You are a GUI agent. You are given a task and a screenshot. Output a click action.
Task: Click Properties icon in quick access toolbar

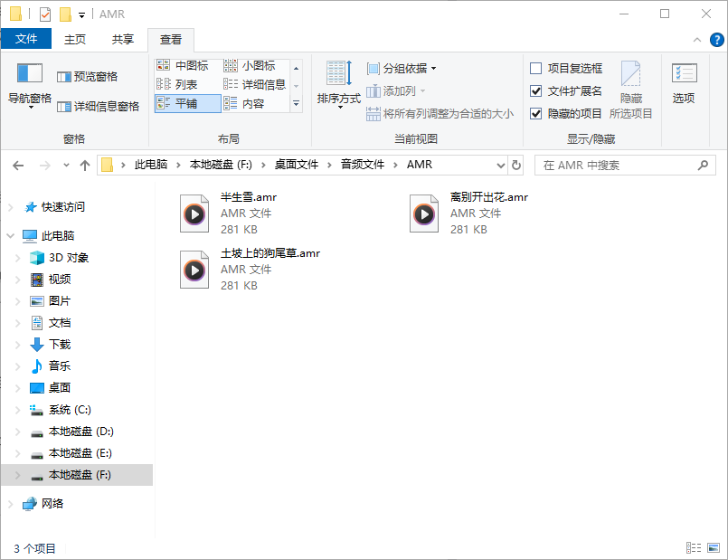point(45,14)
